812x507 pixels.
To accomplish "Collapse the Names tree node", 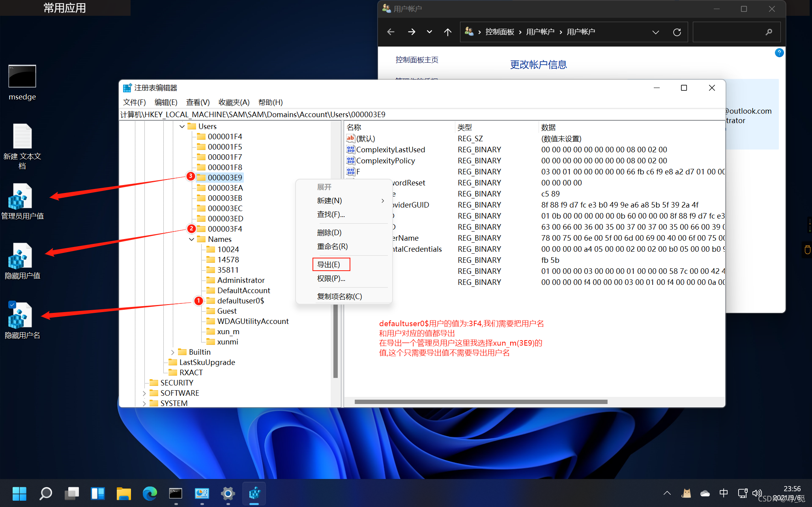I will click(x=191, y=239).
